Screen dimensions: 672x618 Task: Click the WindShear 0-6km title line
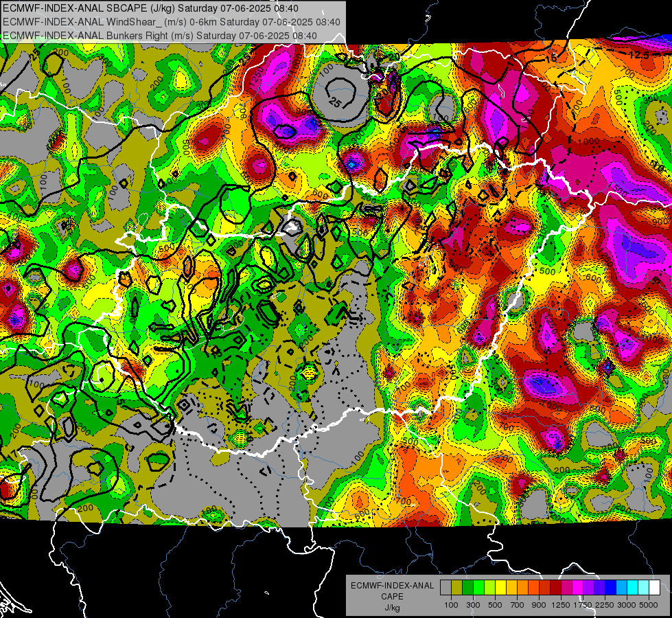[171, 22]
